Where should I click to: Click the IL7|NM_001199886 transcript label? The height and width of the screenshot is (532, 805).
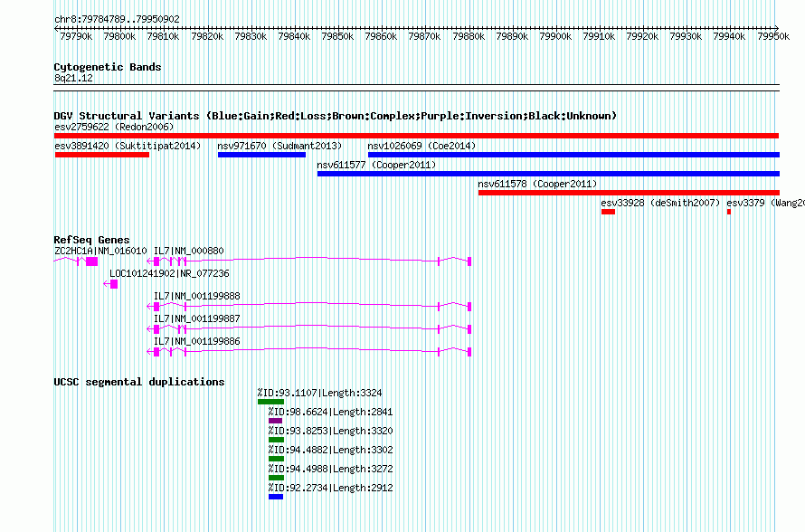(197, 341)
